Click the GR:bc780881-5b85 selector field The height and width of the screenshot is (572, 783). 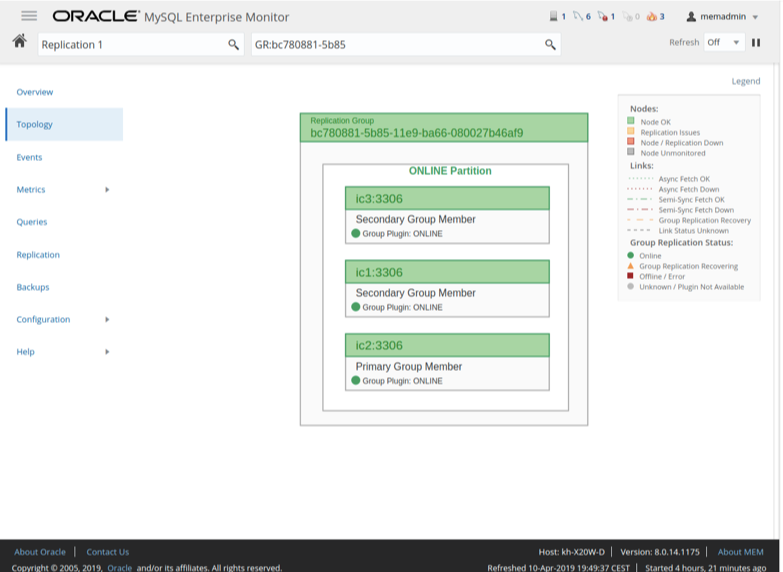(x=405, y=44)
